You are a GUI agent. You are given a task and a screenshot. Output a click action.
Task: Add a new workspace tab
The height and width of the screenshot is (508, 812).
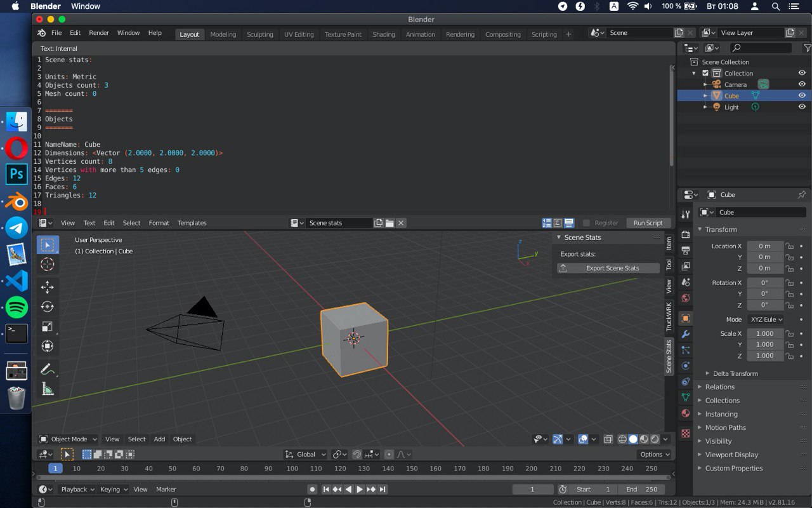[568, 34]
